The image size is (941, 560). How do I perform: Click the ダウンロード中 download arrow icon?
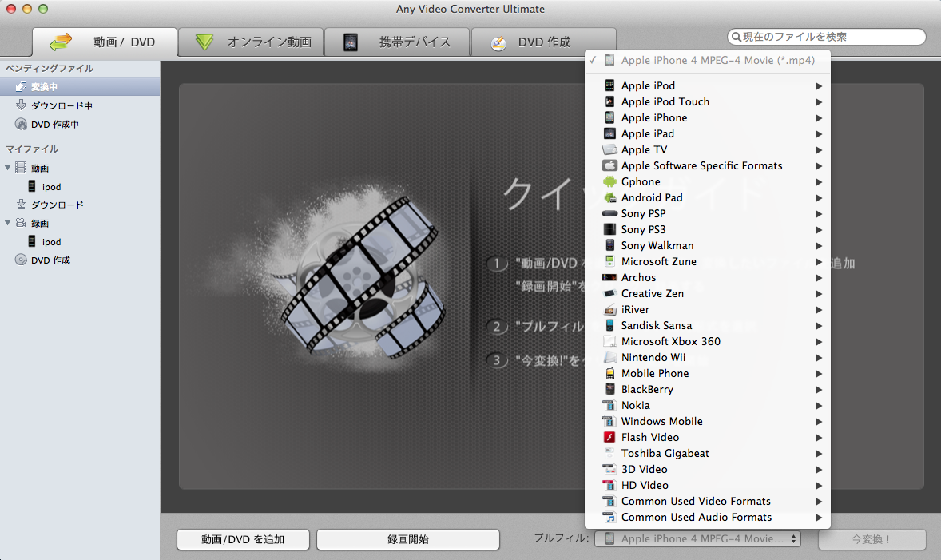click(x=21, y=105)
